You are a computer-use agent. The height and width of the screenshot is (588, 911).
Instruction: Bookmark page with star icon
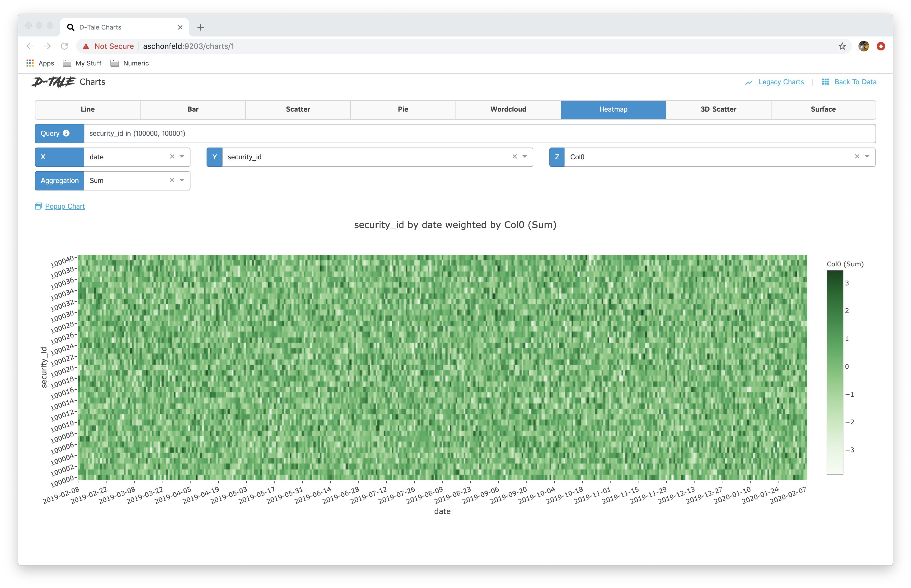tap(842, 46)
